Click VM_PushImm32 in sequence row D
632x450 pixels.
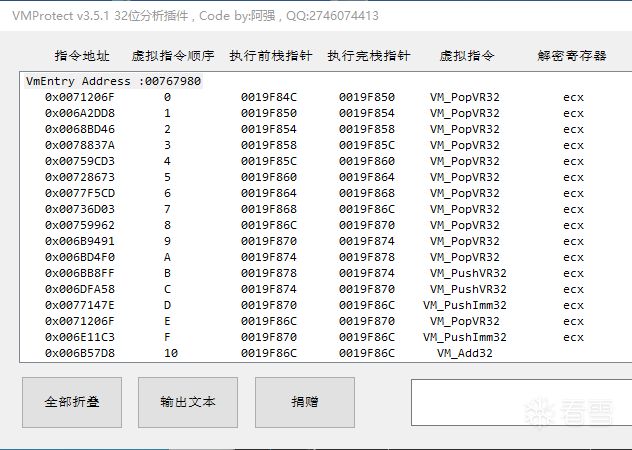(465, 305)
